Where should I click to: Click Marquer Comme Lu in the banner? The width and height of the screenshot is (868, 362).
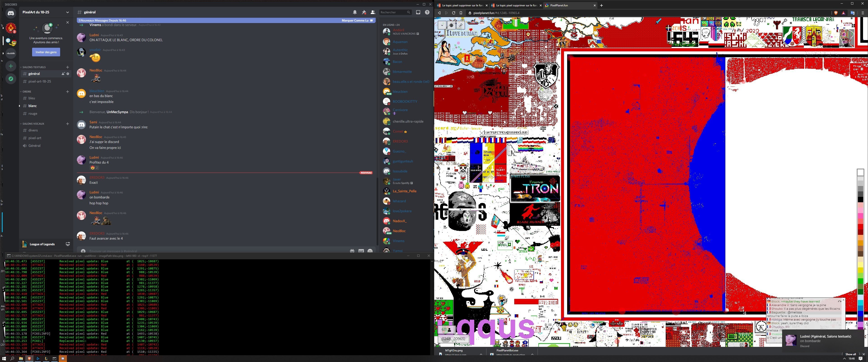click(355, 20)
